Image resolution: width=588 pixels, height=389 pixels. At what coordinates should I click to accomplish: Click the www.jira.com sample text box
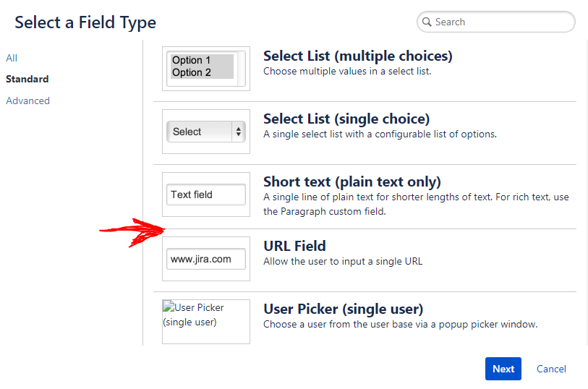point(205,259)
